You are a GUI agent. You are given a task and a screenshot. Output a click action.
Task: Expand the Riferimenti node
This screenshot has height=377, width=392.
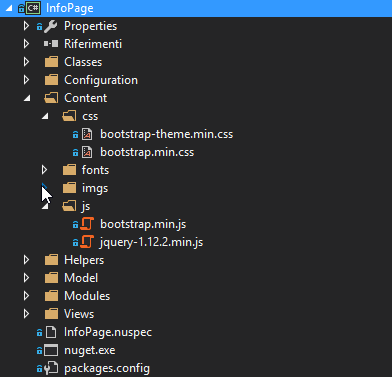[x=26, y=44]
